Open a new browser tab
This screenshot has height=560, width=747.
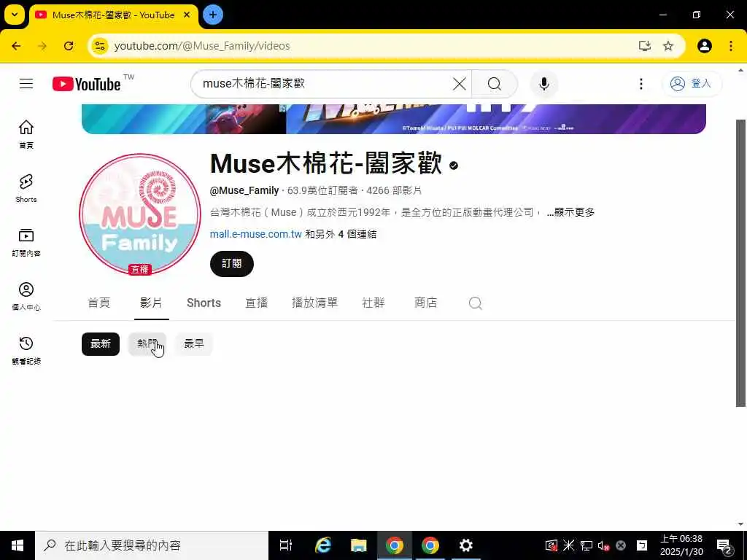[213, 15]
